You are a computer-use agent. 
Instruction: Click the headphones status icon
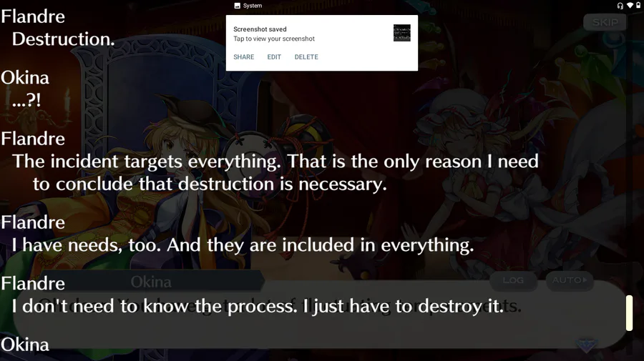click(620, 6)
